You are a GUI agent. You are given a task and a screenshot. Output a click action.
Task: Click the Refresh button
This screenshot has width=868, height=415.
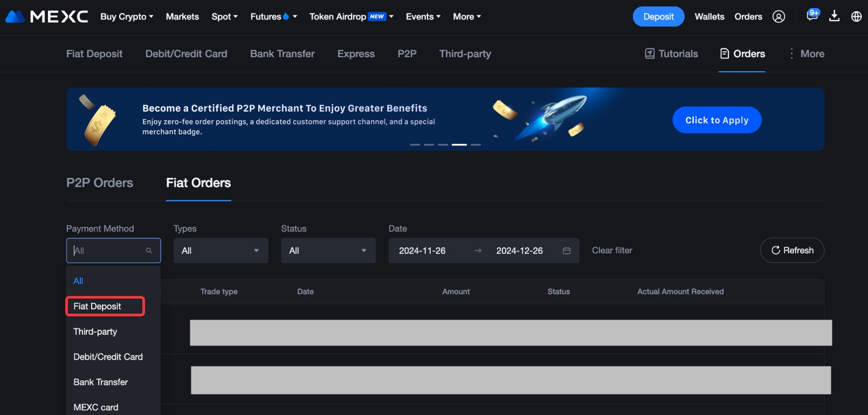(792, 251)
